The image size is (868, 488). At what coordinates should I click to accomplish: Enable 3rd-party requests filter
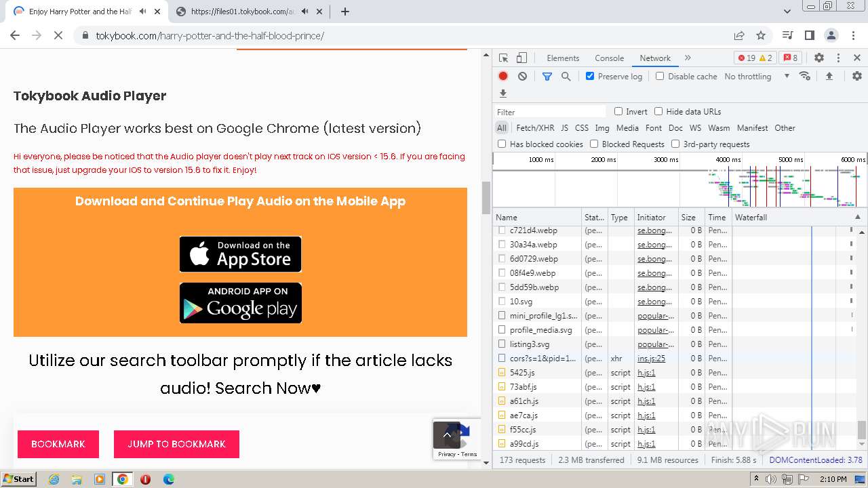click(x=675, y=144)
